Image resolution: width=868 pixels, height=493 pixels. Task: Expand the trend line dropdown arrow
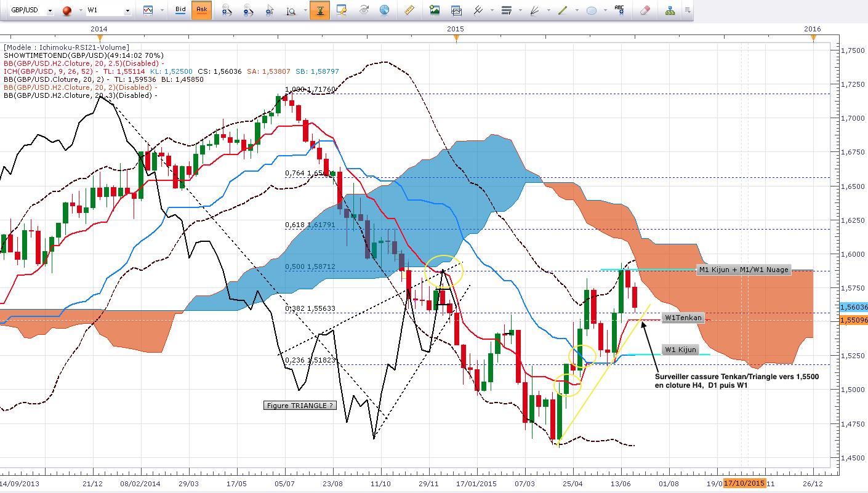[576, 10]
